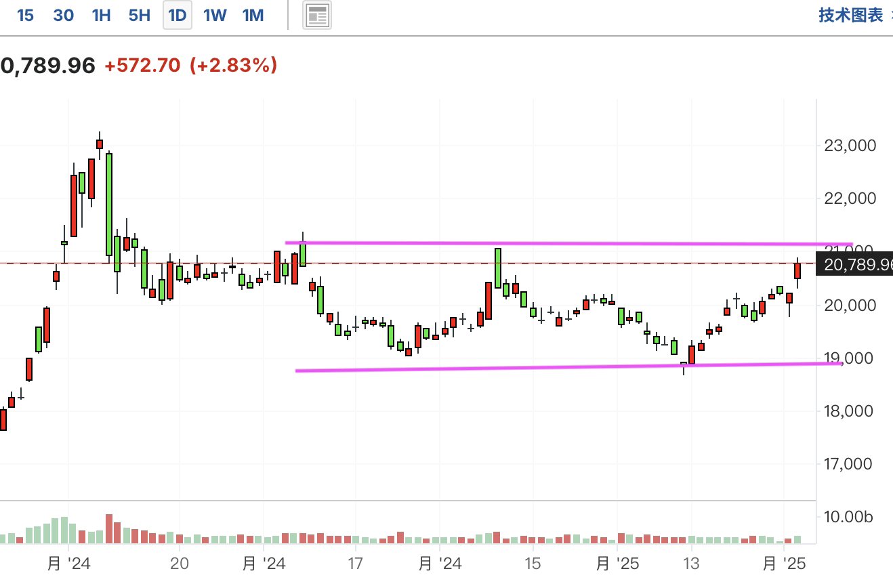This screenshot has height=588, width=893.
Task: Click the 月 '25 label at the axis end
Action: point(783,564)
